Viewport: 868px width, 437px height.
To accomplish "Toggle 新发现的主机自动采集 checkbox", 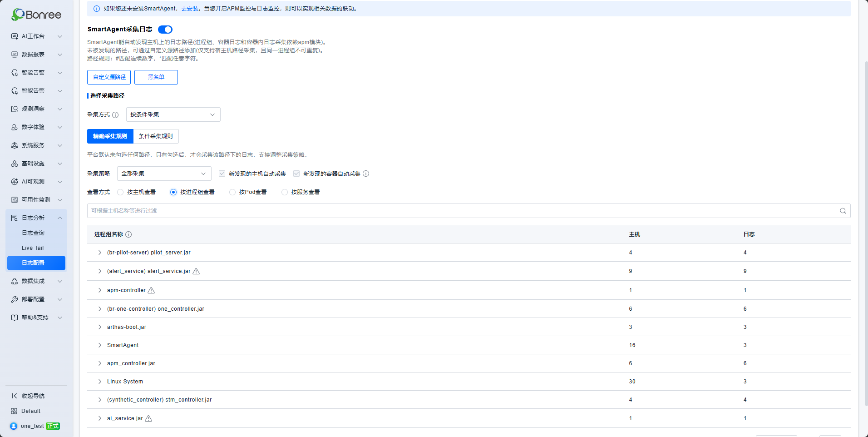I will tap(222, 174).
